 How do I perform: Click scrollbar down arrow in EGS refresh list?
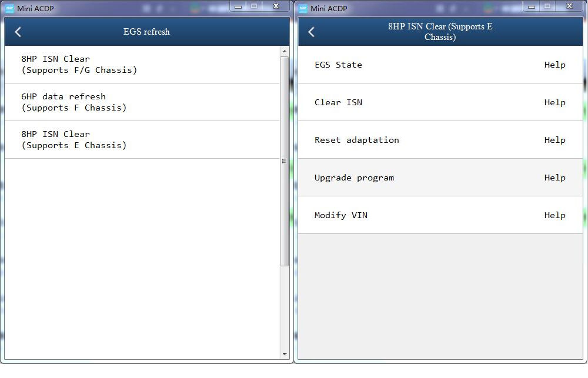[x=285, y=354]
